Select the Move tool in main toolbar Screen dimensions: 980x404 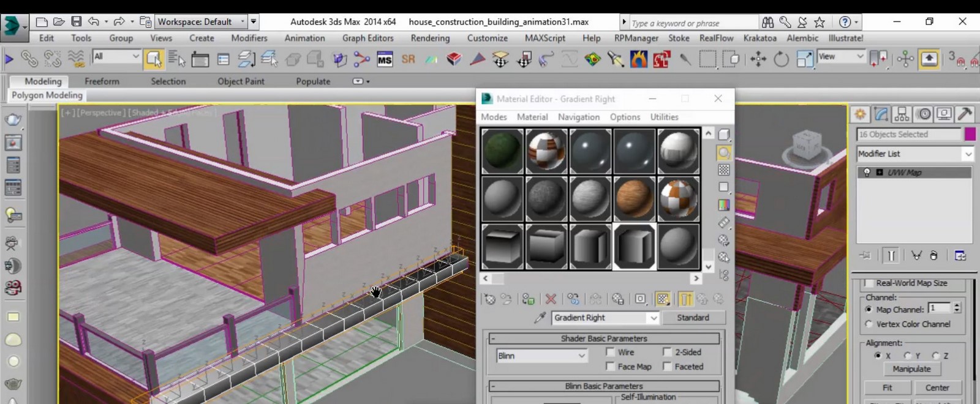click(x=758, y=59)
